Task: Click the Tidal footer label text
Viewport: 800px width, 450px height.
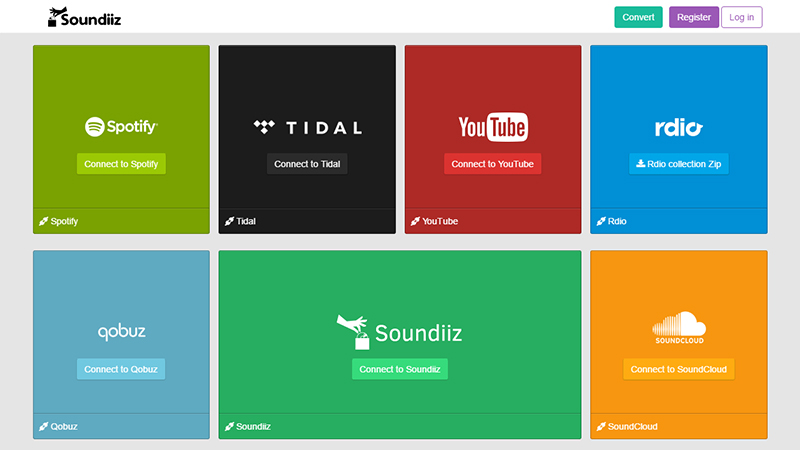Action: (x=246, y=221)
